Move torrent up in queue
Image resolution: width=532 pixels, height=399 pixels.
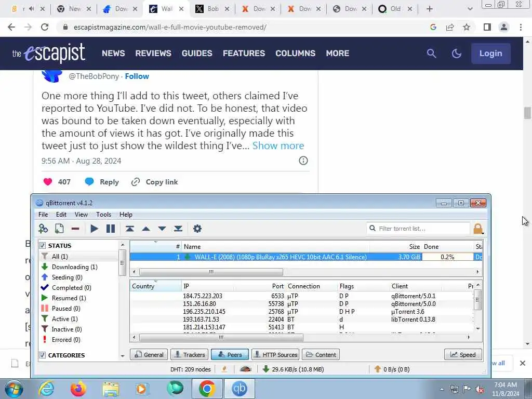coord(146,229)
